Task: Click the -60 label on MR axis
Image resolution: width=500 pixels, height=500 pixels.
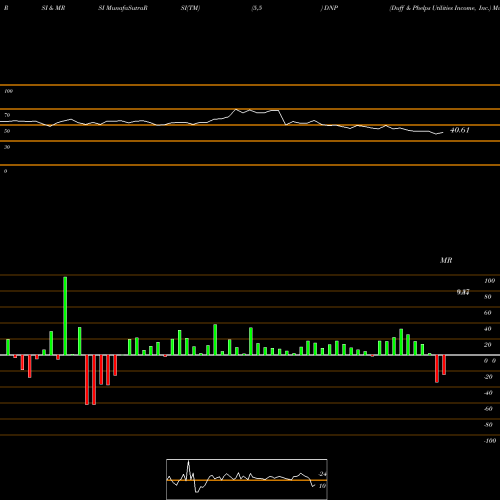Action: (x=488, y=409)
